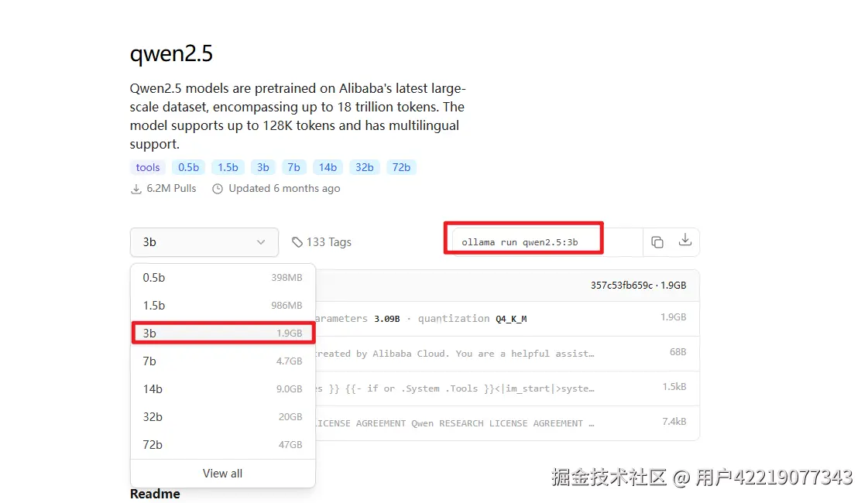Click the ollama run qwen2.5:3b command field
868x503 pixels.
(x=547, y=242)
